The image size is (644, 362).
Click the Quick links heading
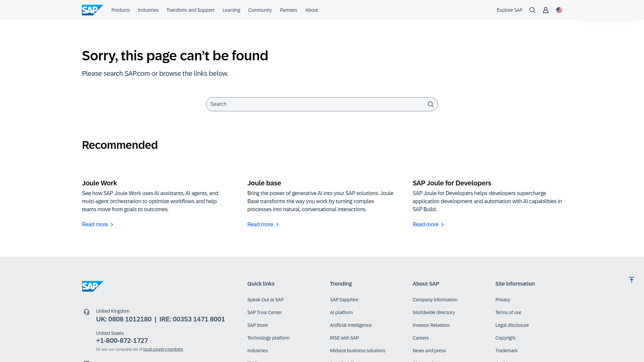[x=261, y=284]
